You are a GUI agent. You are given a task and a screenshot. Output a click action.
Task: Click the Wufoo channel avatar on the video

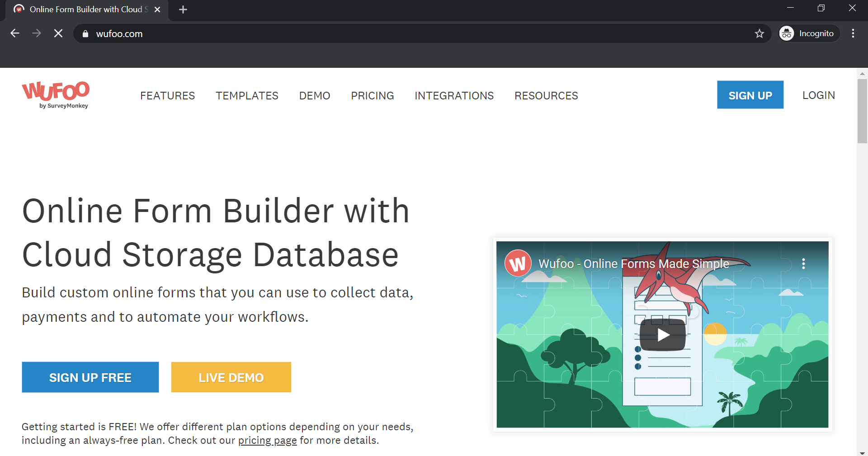[x=518, y=263]
